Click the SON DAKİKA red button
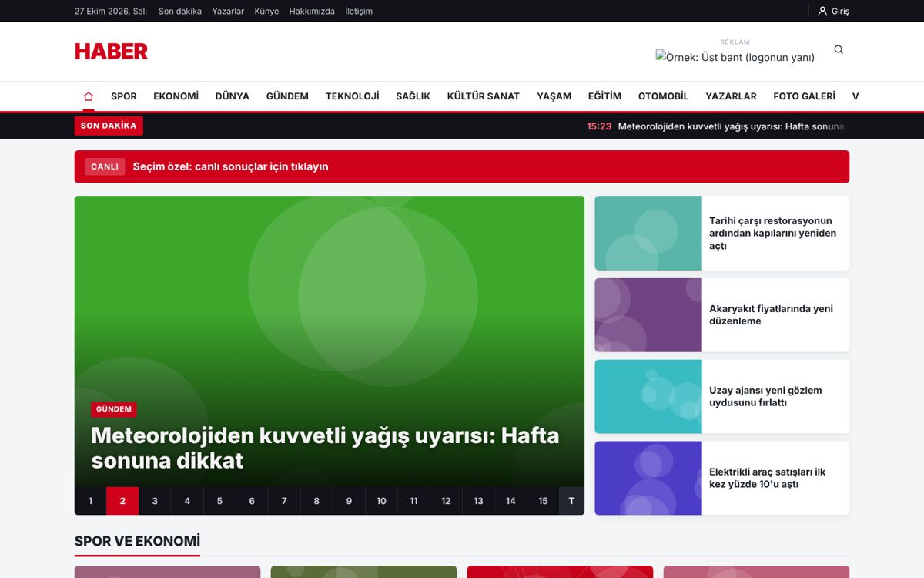Viewport: 924px width, 578px height. point(109,126)
